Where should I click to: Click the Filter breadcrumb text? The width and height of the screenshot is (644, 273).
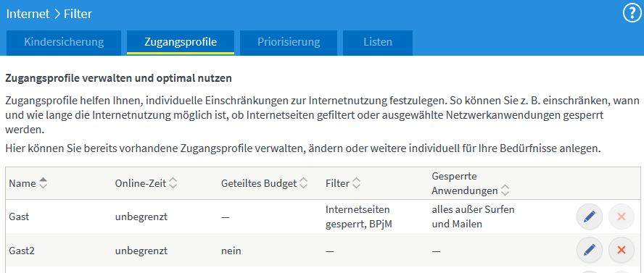[78, 14]
